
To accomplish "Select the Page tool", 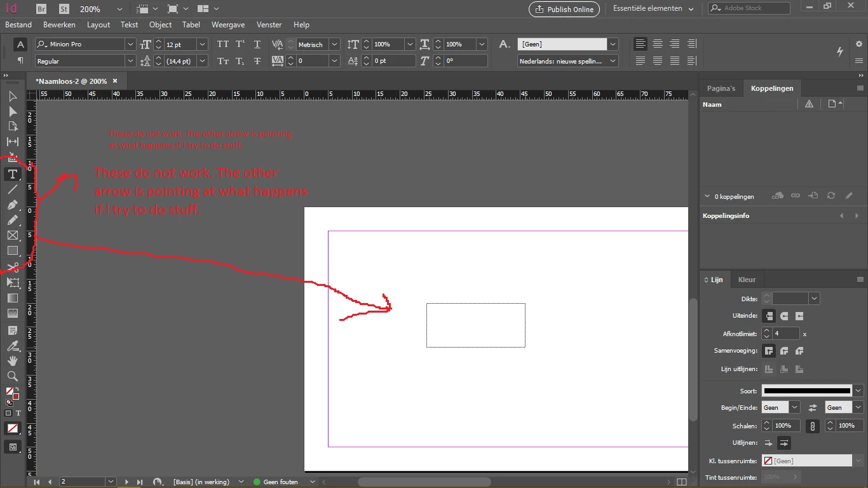I will tap(13, 126).
